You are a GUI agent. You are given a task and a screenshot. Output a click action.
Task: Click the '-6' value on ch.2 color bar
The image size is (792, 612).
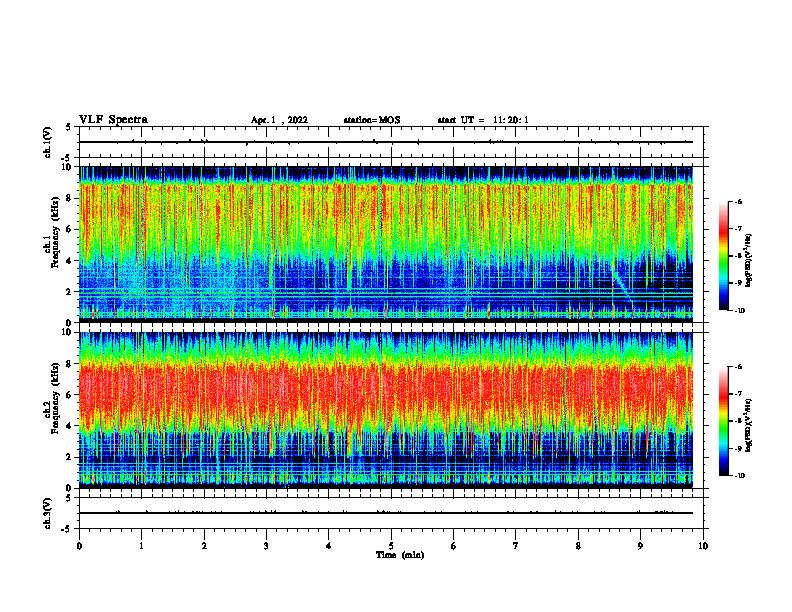click(738, 367)
